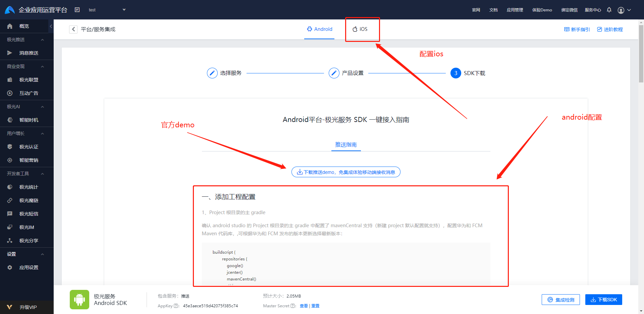The image size is (644, 314).
Task: Click the 消息推送 send icon
Action: (10, 53)
